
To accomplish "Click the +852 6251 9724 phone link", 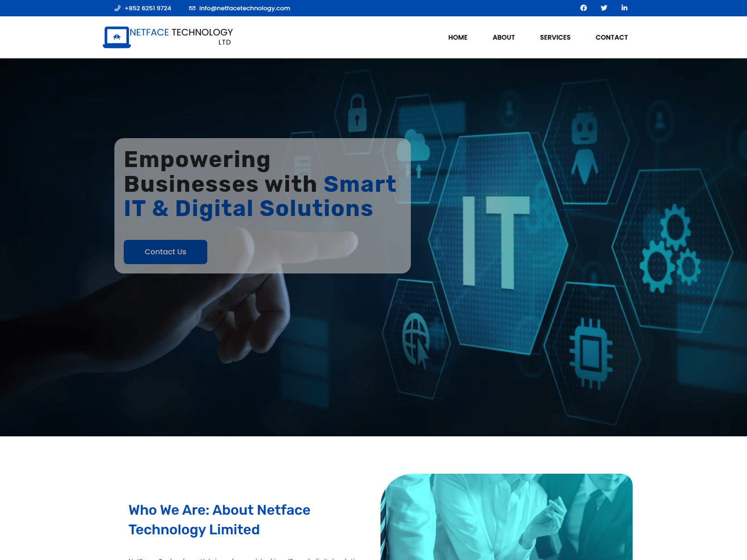I will (148, 8).
